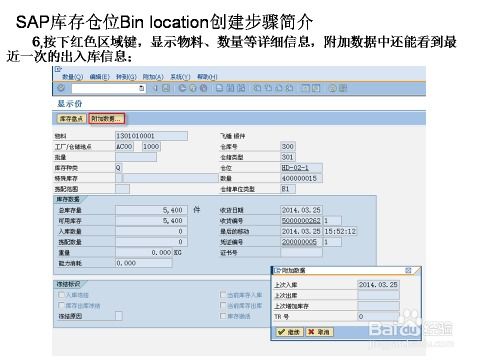Toggle the 入库冻结 checkbox
The width and height of the screenshot is (480, 360).
click(x=61, y=295)
